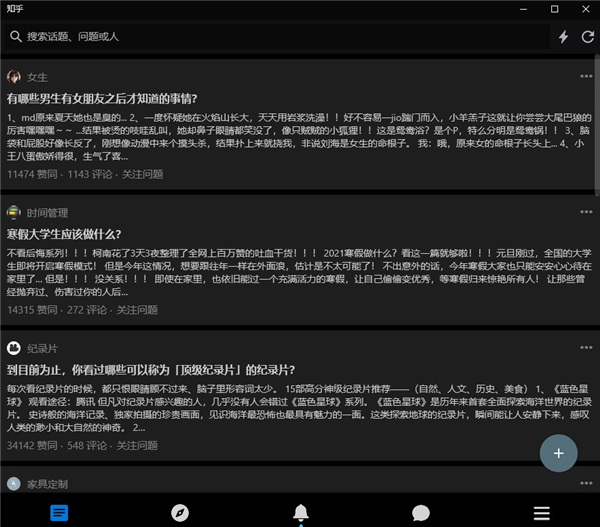Image resolution: width=600 pixels, height=527 pixels.
Task: Click the search magnifier icon
Action: click(16, 36)
